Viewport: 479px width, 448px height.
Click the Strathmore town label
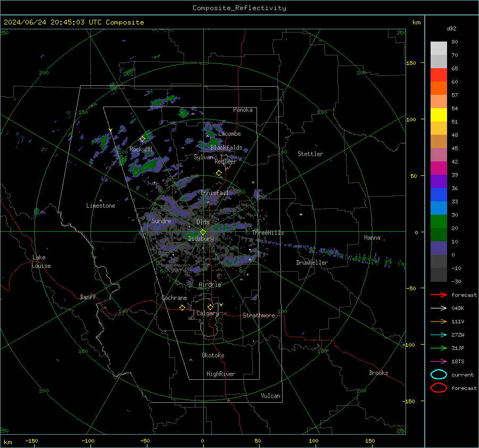[x=259, y=315]
